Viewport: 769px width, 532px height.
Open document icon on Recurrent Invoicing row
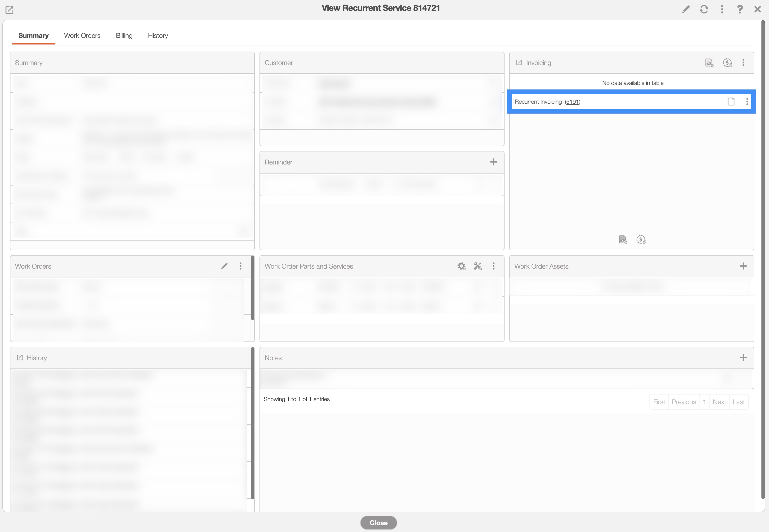click(731, 102)
